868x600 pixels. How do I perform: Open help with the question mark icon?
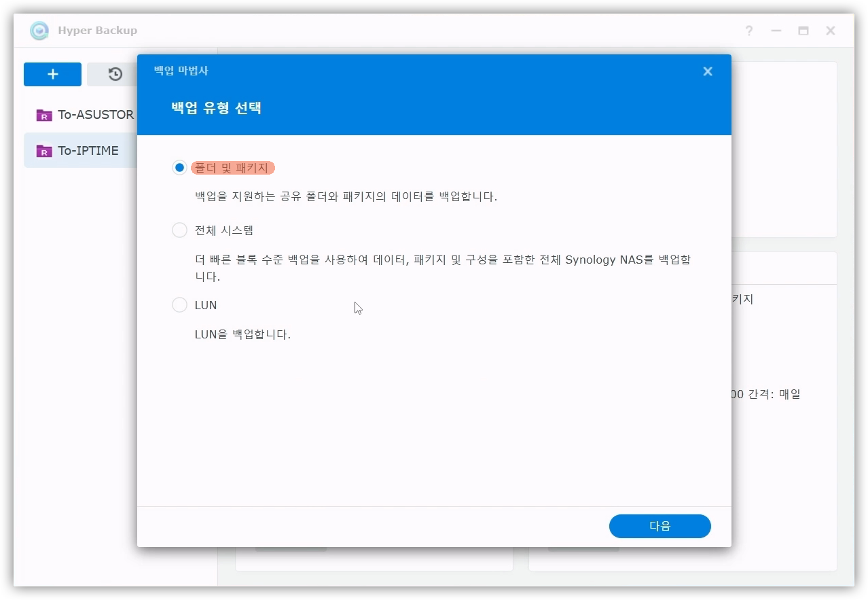[x=748, y=31]
